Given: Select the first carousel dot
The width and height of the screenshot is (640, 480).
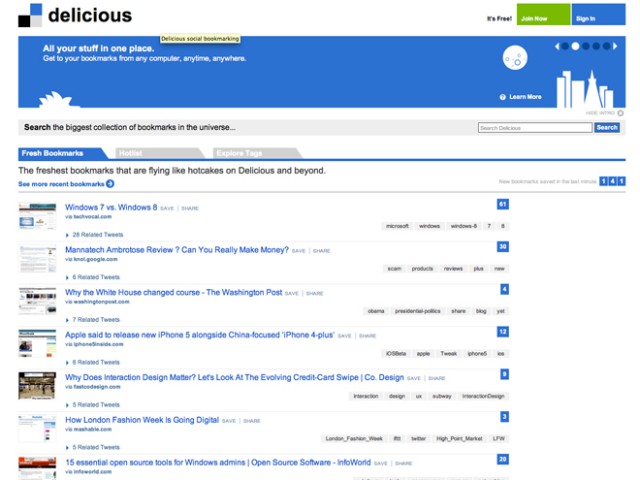Looking at the screenshot, I should pos(565,46).
